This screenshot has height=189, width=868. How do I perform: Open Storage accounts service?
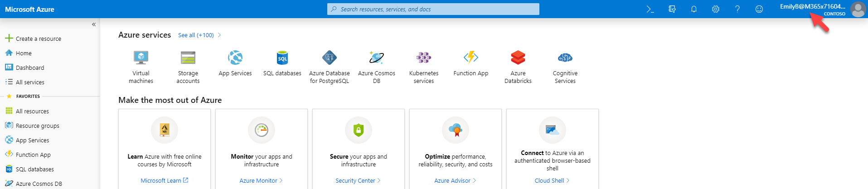click(x=188, y=67)
